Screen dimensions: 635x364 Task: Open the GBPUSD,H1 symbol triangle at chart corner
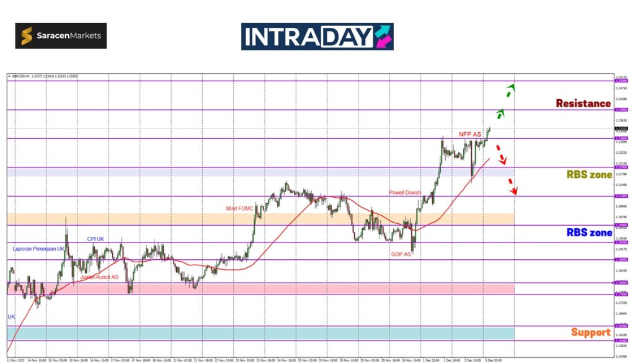coord(9,76)
